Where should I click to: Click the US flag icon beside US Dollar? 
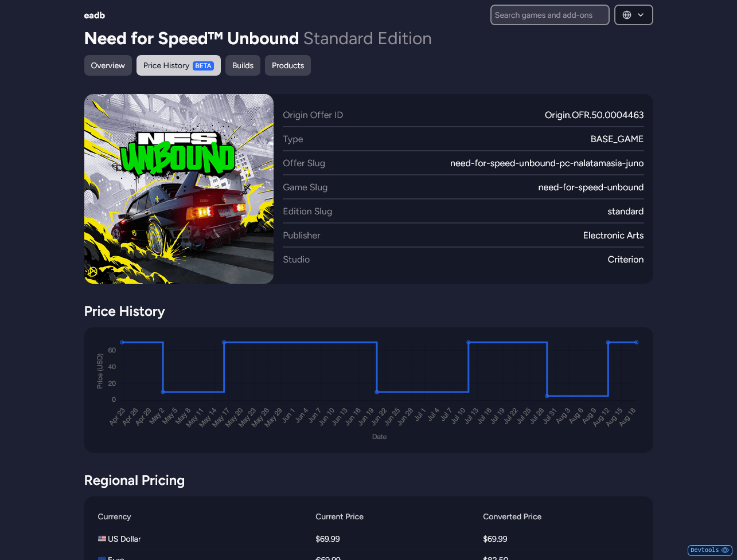pyautogui.click(x=102, y=539)
